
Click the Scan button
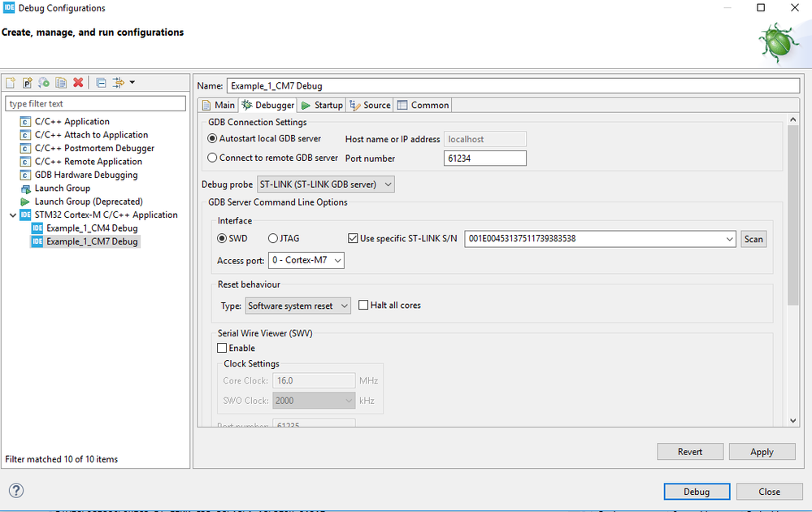pyautogui.click(x=753, y=239)
